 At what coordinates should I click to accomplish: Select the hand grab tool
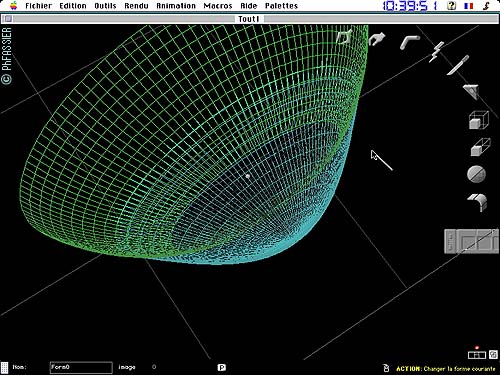(x=377, y=39)
